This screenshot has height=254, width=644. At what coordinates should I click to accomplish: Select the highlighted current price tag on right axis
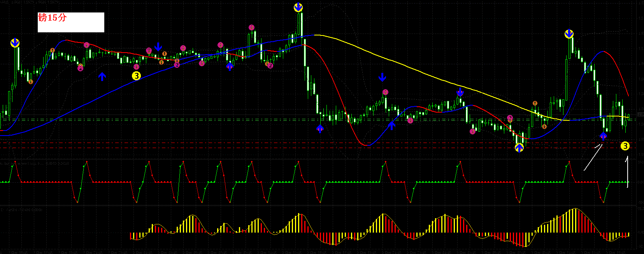(640, 114)
